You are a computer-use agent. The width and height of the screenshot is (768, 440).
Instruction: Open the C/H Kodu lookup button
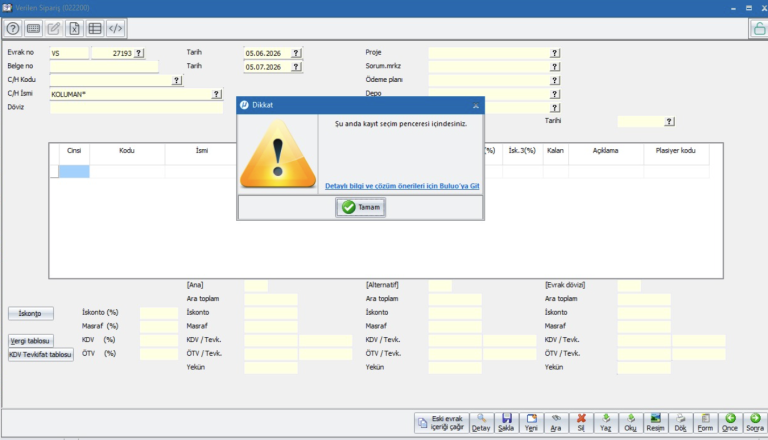click(177, 80)
